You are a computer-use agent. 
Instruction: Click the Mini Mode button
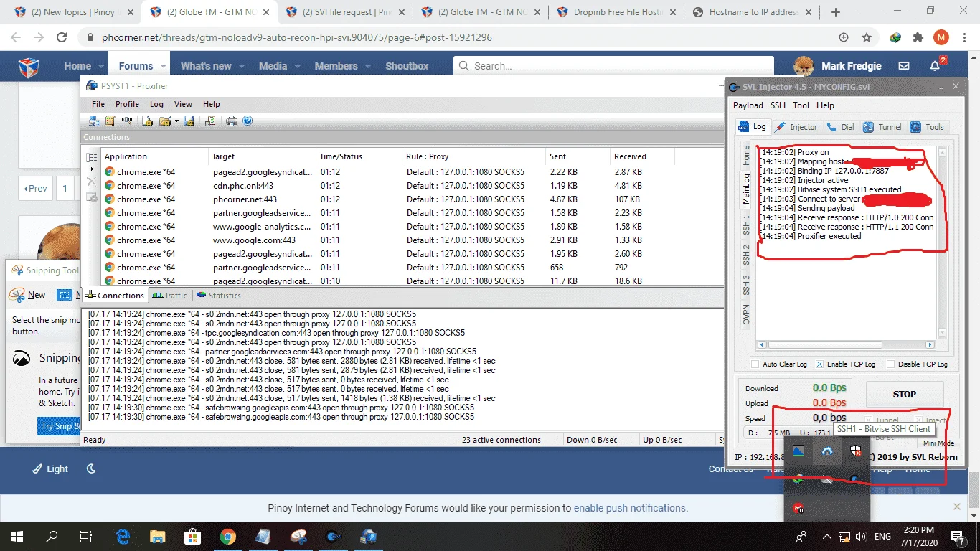pos(938,443)
